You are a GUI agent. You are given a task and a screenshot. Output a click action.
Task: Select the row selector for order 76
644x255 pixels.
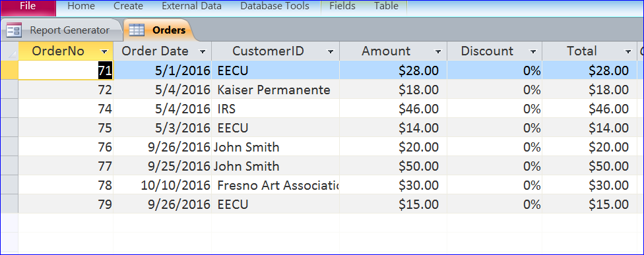tap(9, 147)
